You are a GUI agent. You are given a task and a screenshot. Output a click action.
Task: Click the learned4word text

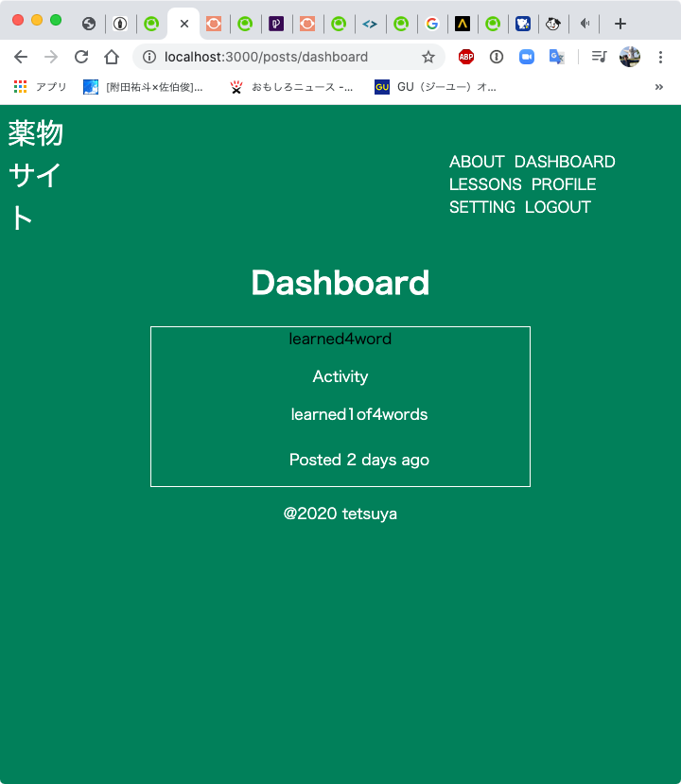pyautogui.click(x=340, y=339)
